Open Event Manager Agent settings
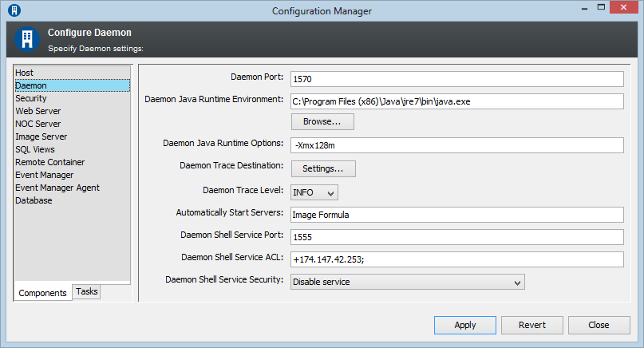The height and width of the screenshot is (348, 644). [x=73, y=188]
